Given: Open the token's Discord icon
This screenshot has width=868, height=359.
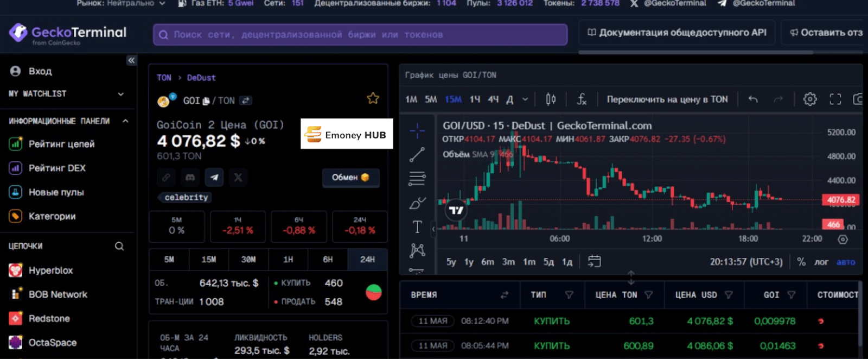Looking at the screenshot, I should point(190,177).
